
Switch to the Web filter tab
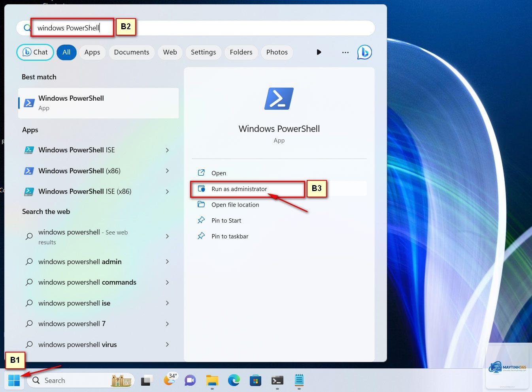pyautogui.click(x=170, y=52)
